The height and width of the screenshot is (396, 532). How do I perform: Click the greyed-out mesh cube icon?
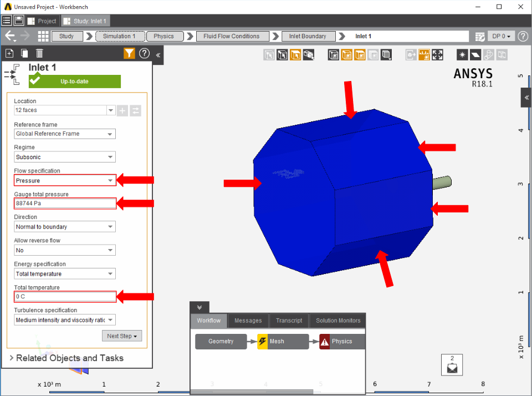pos(373,55)
